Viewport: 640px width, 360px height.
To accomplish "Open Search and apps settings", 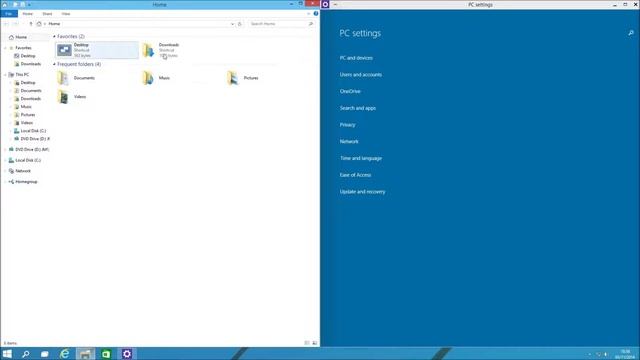I will (358, 108).
